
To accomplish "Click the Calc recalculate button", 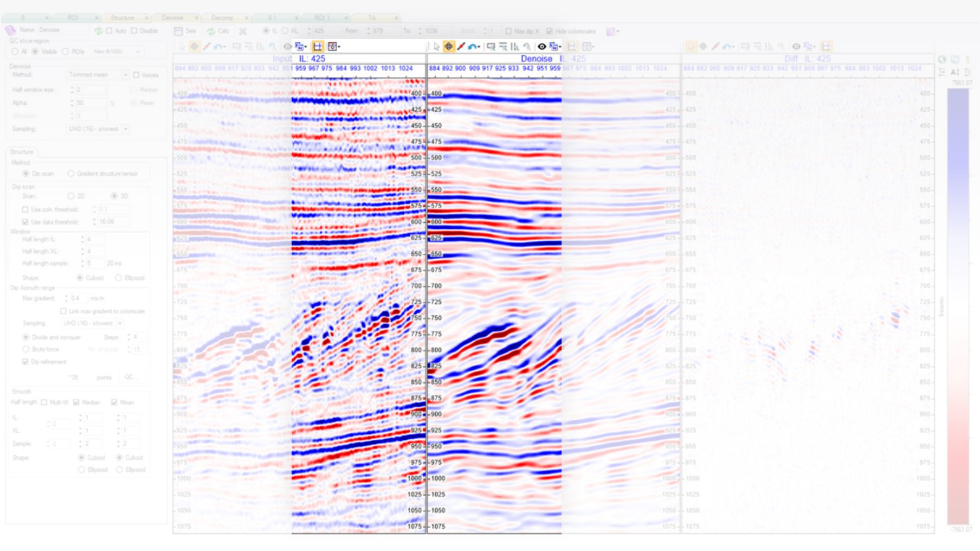I will pyautogui.click(x=218, y=31).
